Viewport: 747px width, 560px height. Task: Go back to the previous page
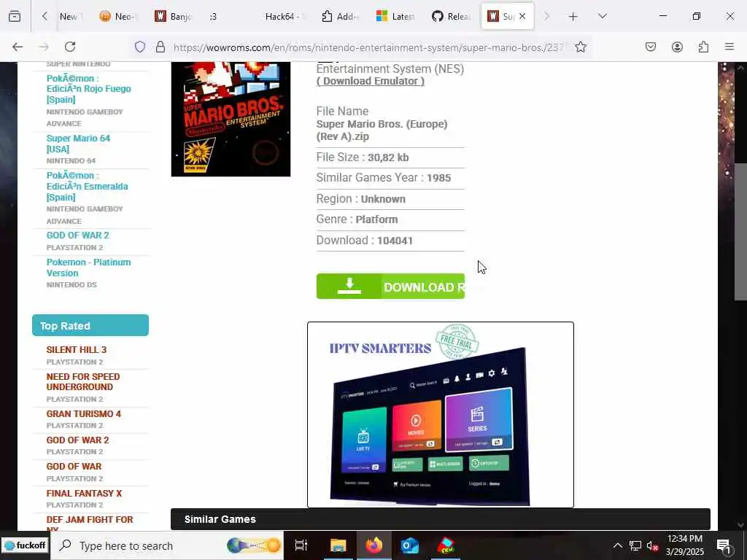[x=18, y=47]
